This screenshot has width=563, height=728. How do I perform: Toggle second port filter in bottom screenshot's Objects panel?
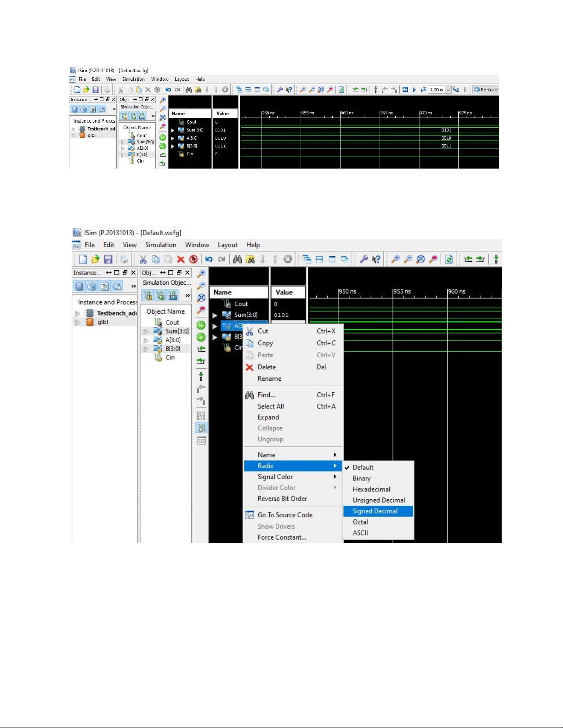160,295
